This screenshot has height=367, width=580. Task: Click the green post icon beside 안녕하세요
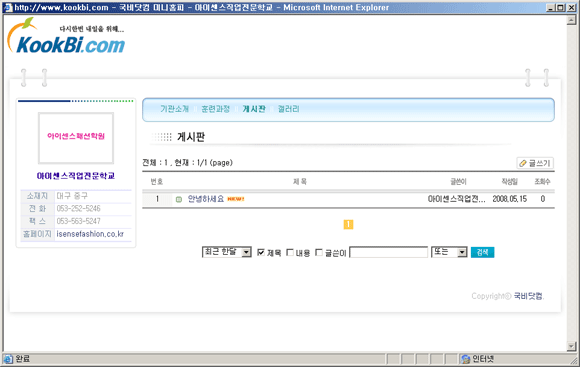[x=179, y=199]
